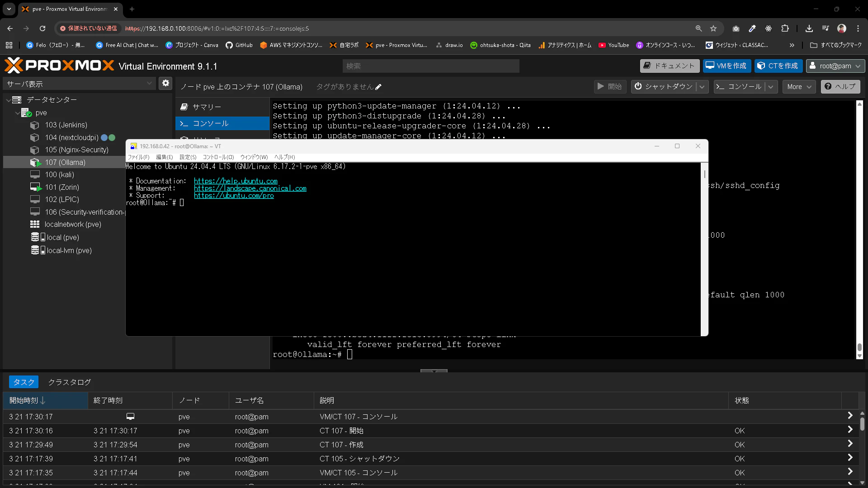Open the Documentation button
The height and width of the screenshot is (488, 868).
670,66
